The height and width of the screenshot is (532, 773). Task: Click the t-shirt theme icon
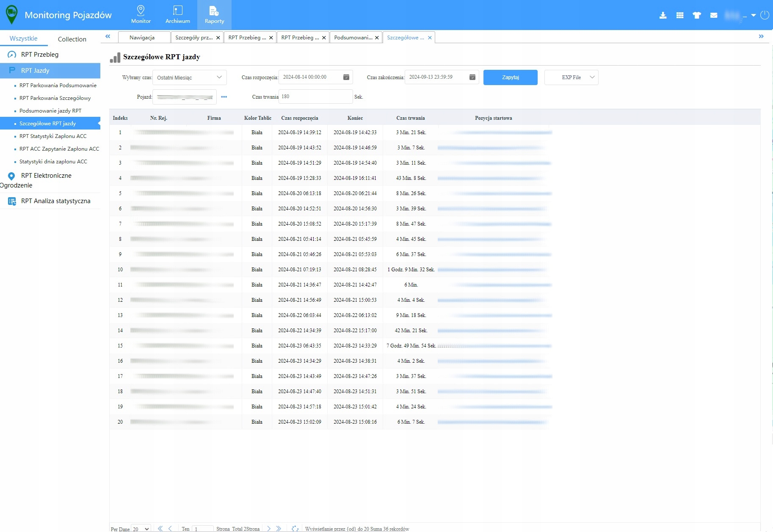pos(697,15)
